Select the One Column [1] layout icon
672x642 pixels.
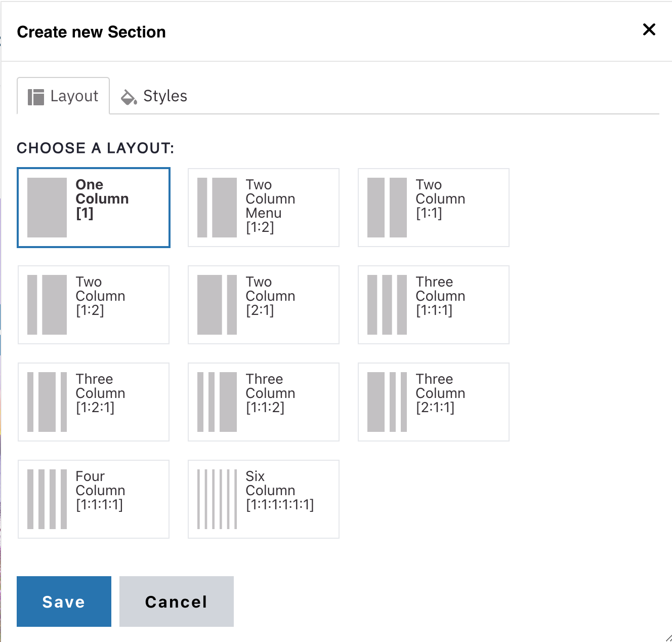pos(47,208)
